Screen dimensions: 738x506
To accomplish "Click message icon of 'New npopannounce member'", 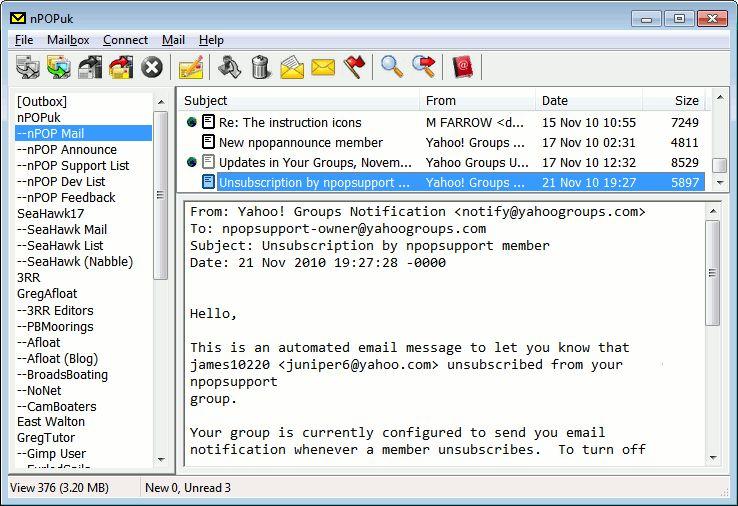I will point(208,142).
